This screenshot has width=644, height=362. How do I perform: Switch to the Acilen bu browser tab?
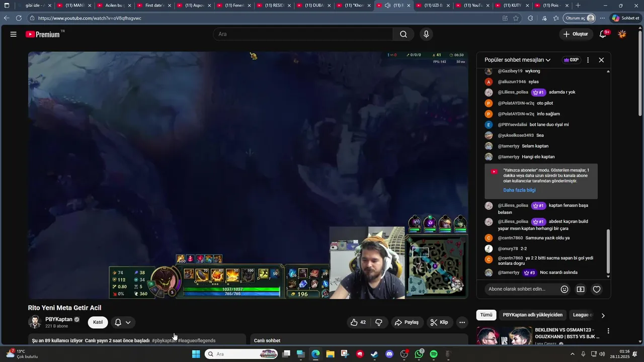(x=114, y=6)
